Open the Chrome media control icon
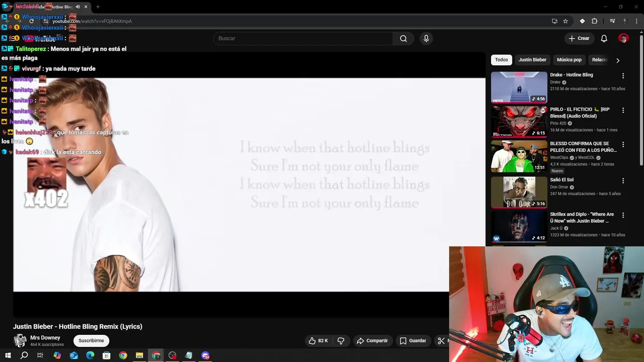Image resolution: width=644 pixels, height=362 pixels. (x=612, y=21)
